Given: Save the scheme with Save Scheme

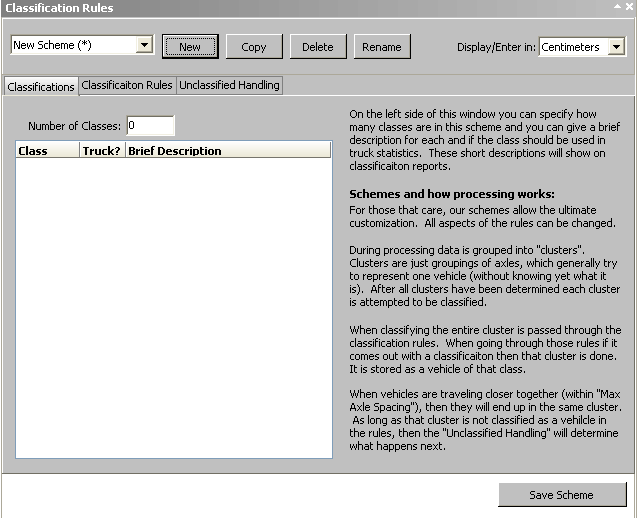Looking at the screenshot, I should (x=562, y=495).
